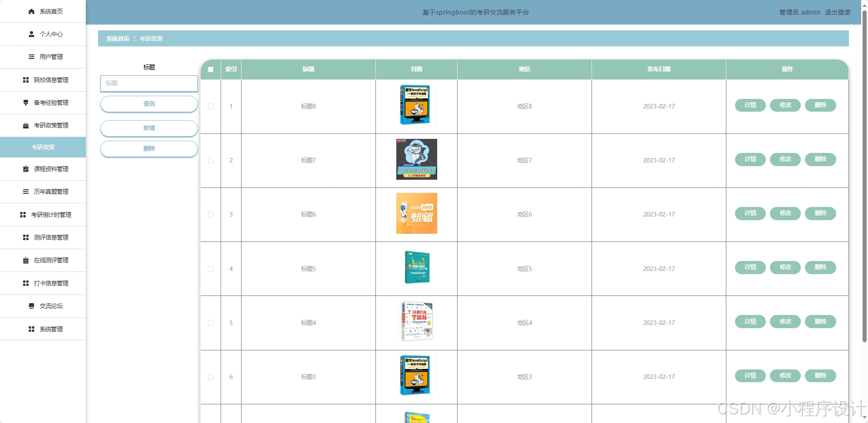Image resolution: width=868 pixels, height=423 pixels.
Task: Click 修改 for row 标题6
Action: [x=785, y=213]
